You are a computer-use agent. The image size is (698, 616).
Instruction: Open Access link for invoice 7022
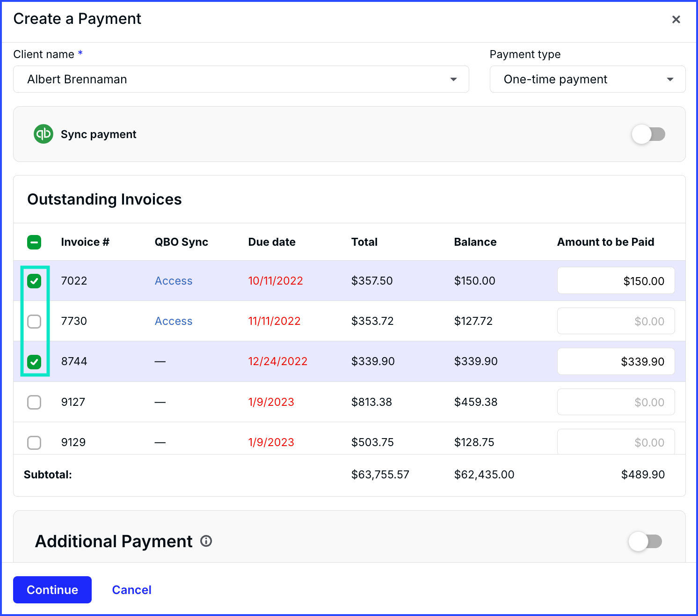click(174, 281)
